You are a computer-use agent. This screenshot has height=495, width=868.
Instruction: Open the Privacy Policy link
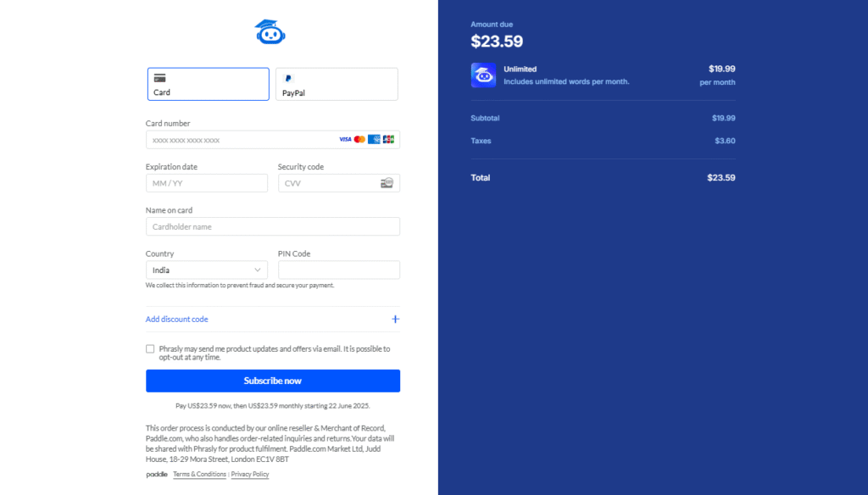pos(250,475)
